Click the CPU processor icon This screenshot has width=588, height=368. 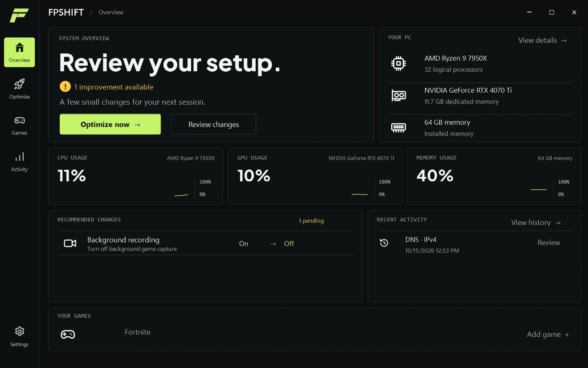(399, 64)
